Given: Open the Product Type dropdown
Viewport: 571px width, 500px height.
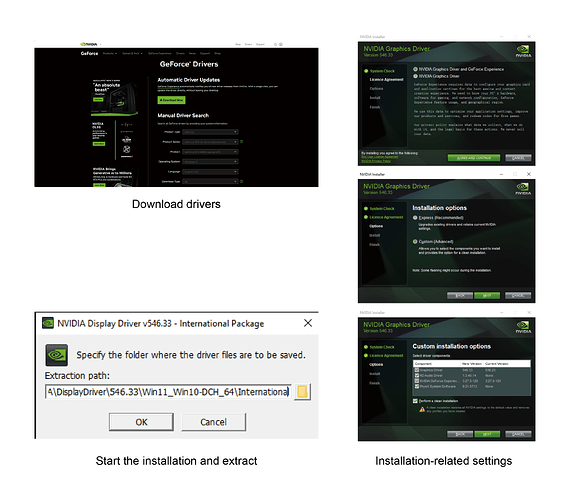Looking at the screenshot, I should click(x=210, y=132).
